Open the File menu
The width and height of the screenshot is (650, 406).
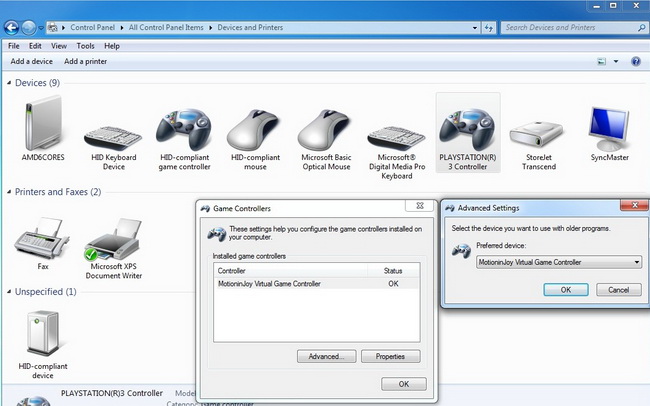(14, 46)
